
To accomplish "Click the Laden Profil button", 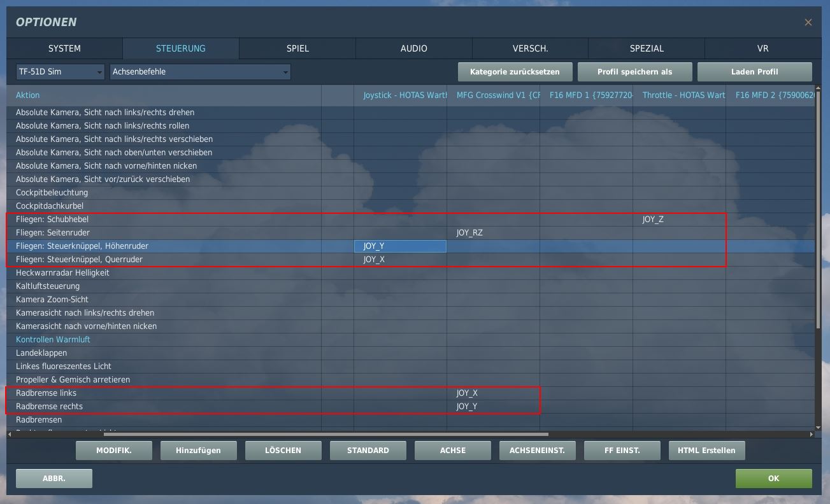I will 754,72.
